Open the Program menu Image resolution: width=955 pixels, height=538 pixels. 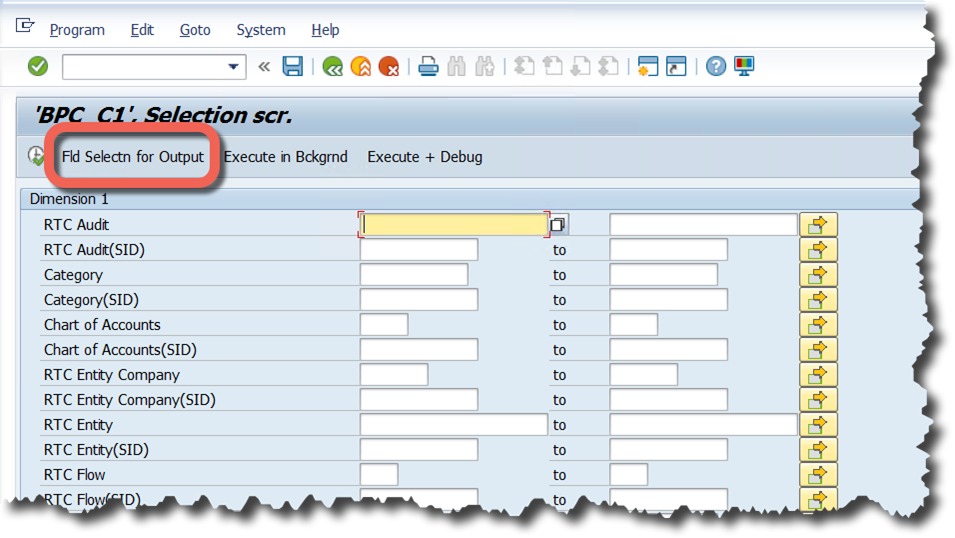77,30
